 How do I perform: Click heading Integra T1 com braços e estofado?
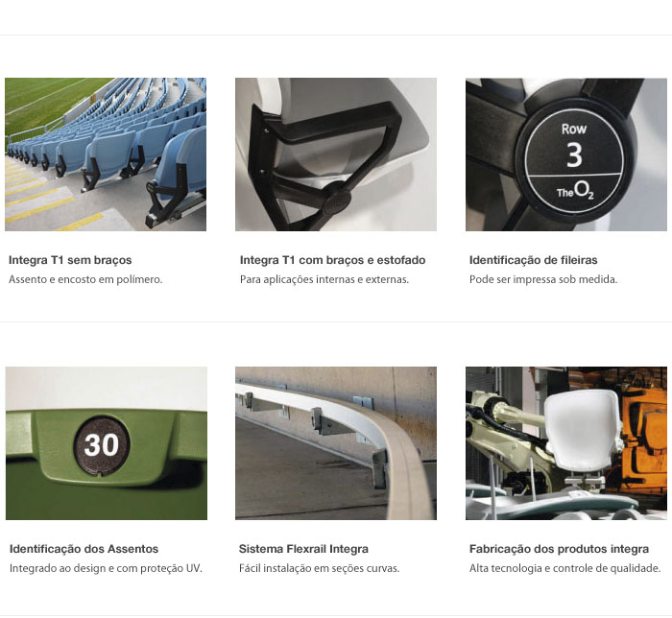pos(332,260)
